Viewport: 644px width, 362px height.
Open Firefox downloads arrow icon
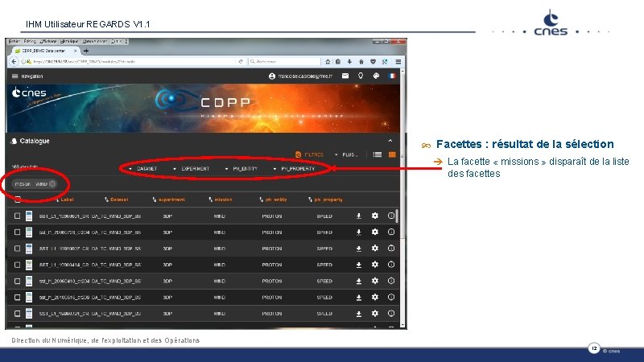349,62
